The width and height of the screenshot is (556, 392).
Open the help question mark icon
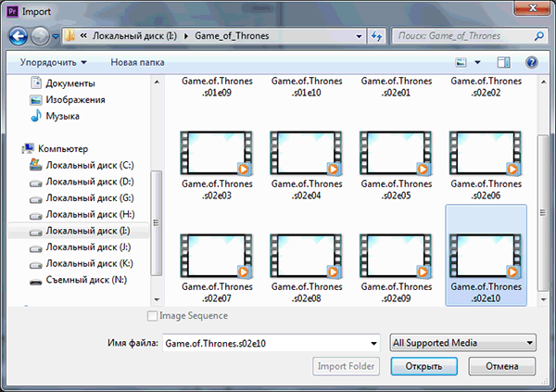click(x=531, y=63)
